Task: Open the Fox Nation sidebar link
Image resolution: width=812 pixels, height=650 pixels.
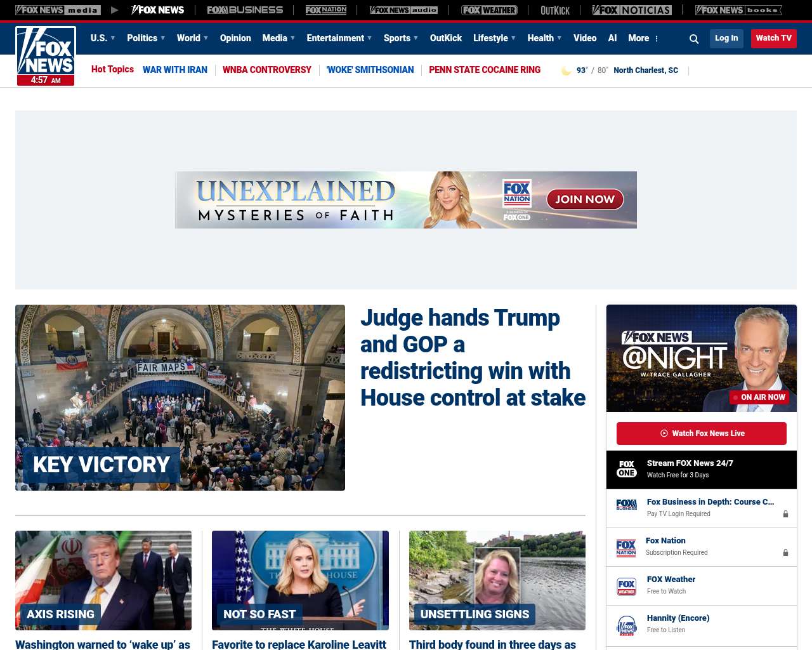Action: click(x=665, y=541)
